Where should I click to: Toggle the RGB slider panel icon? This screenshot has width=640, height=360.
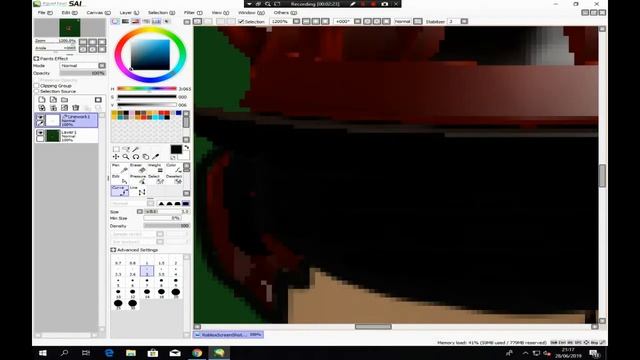pyautogui.click(x=126, y=21)
